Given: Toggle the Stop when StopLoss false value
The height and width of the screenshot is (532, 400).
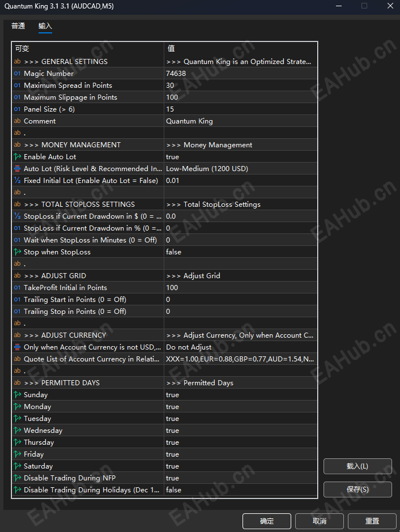Looking at the screenshot, I should [241, 252].
